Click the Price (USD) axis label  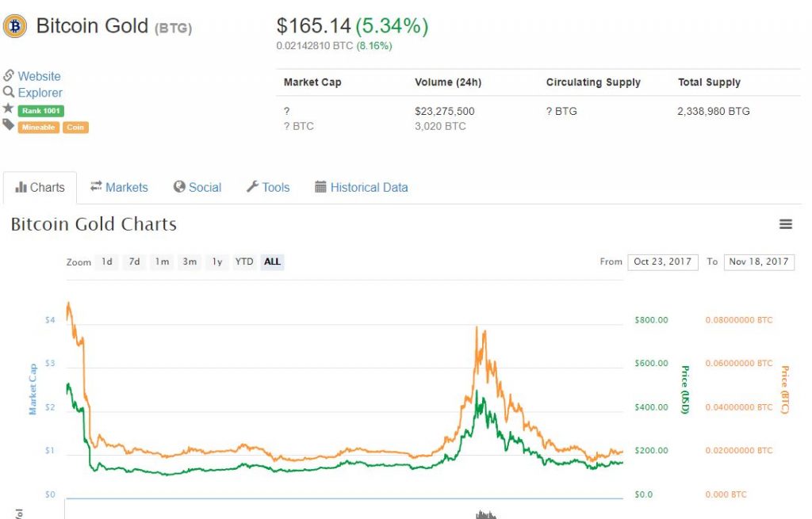coord(684,390)
